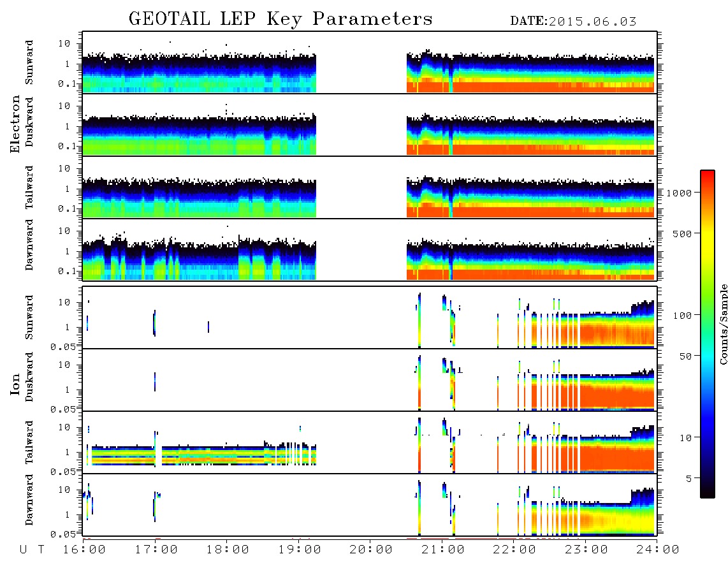Click the 21:00 time axis label
Image resolution: width=728 pixels, height=561 pixels.
(x=443, y=550)
